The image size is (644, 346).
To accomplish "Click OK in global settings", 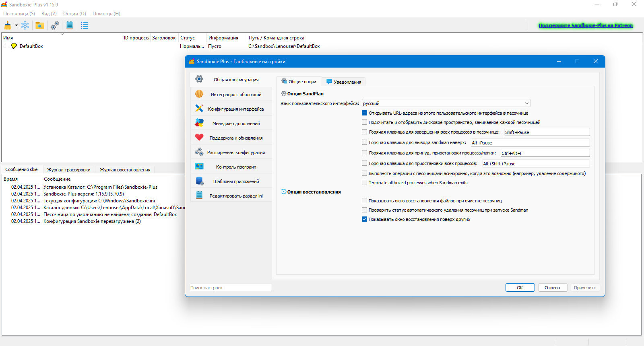I will (x=520, y=288).
